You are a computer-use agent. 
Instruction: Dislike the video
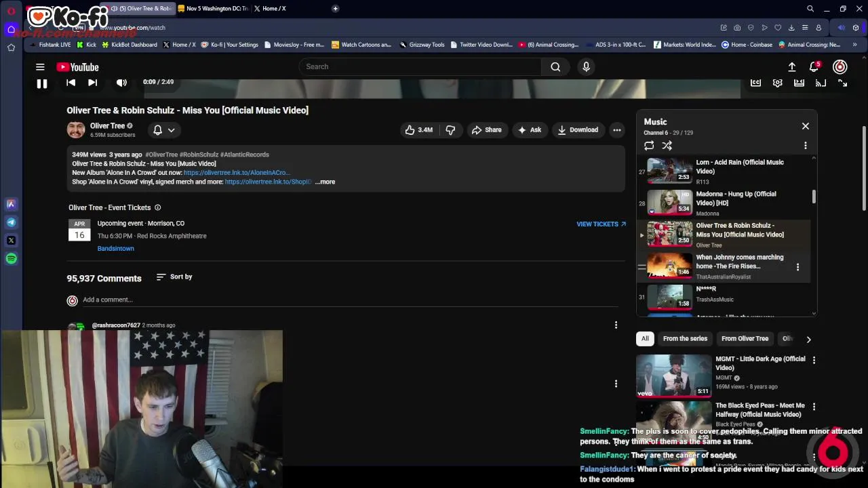tap(450, 129)
